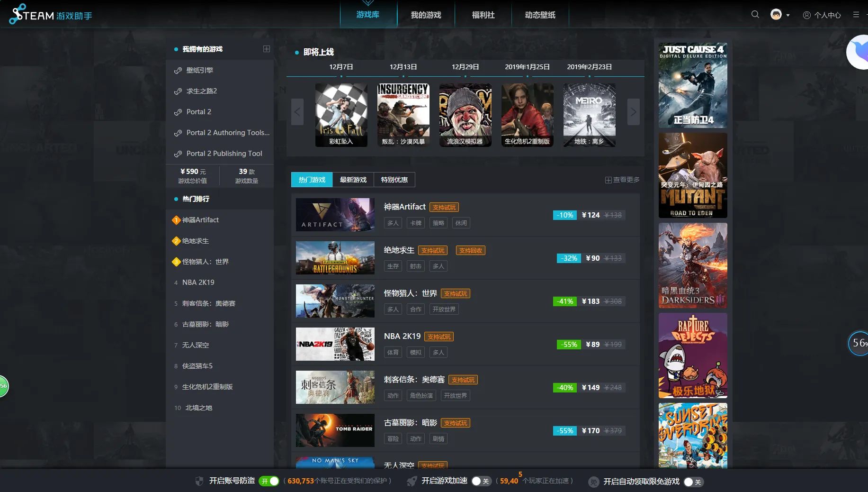Click the green 56 floating badge
868x492 pixels.
pos(4,386)
